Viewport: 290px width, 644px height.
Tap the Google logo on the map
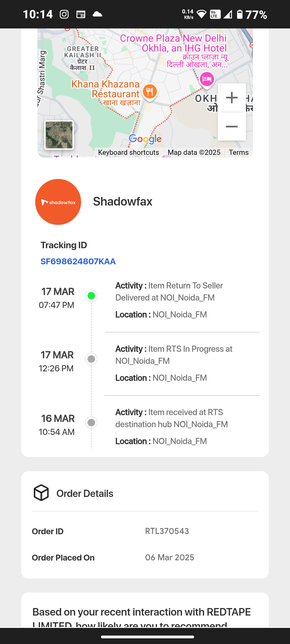pyautogui.click(x=145, y=139)
